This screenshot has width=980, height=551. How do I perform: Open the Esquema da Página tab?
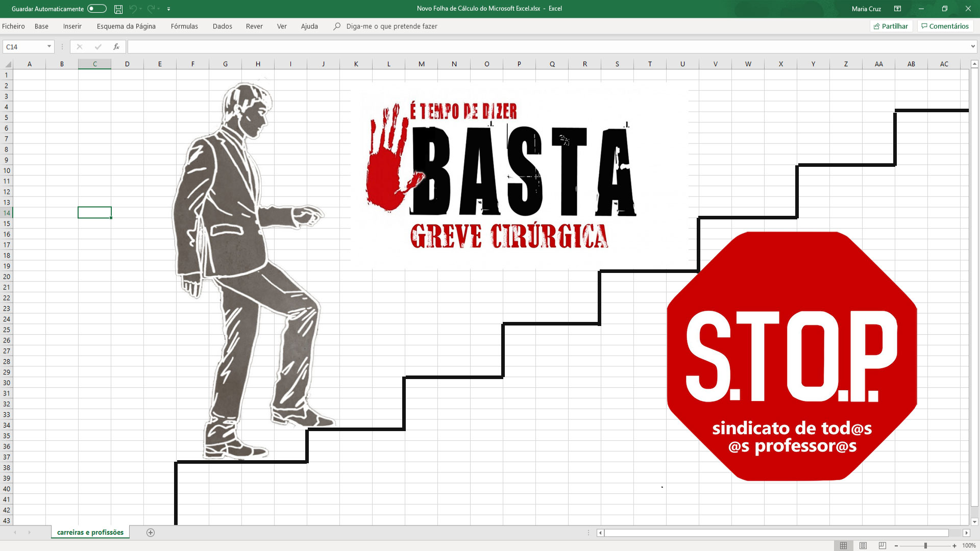pyautogui.click(x=126, y=26)
